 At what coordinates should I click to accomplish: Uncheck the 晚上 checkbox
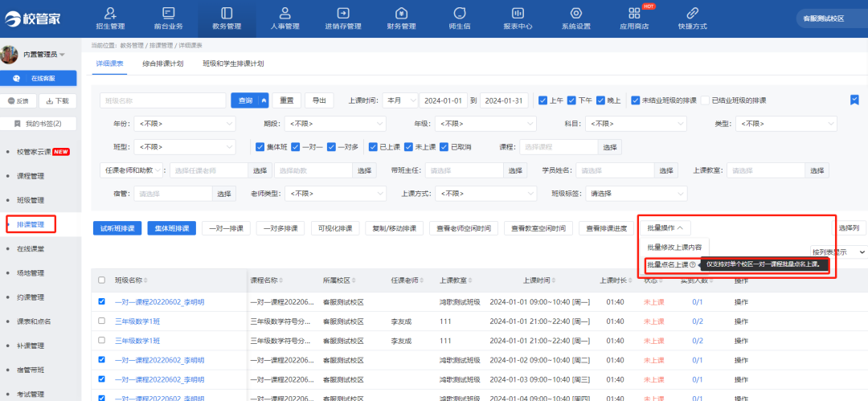tap(600, 100)
